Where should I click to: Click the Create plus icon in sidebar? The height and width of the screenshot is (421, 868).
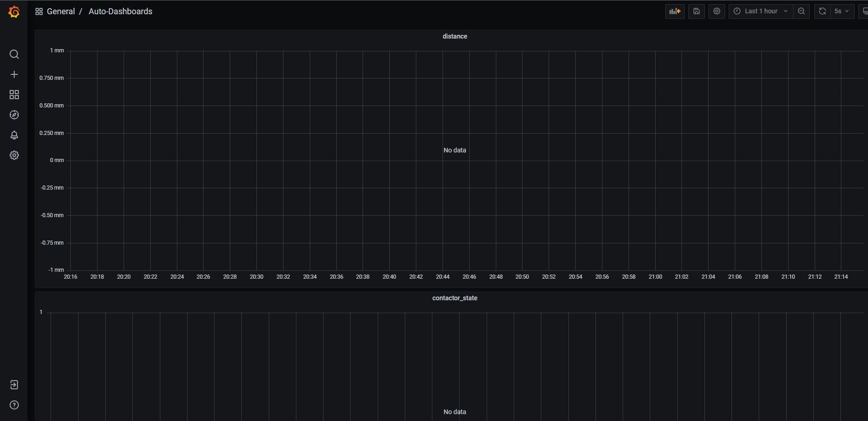point(14,74)
